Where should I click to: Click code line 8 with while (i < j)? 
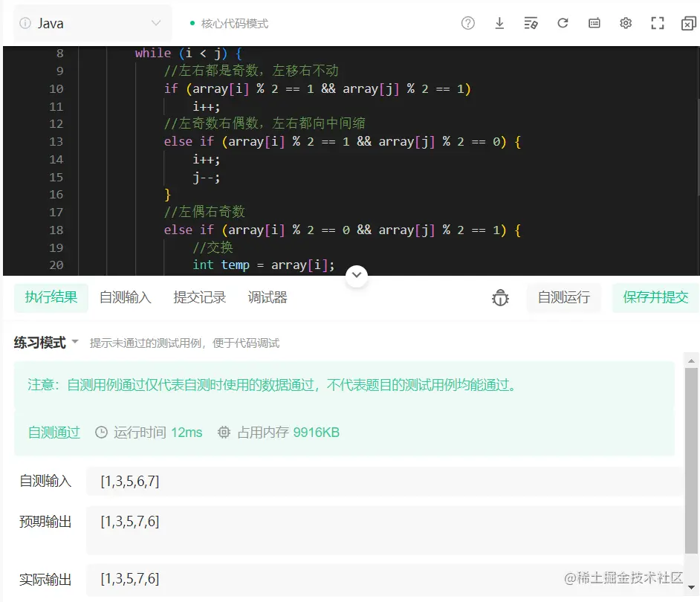click(189, 54)
